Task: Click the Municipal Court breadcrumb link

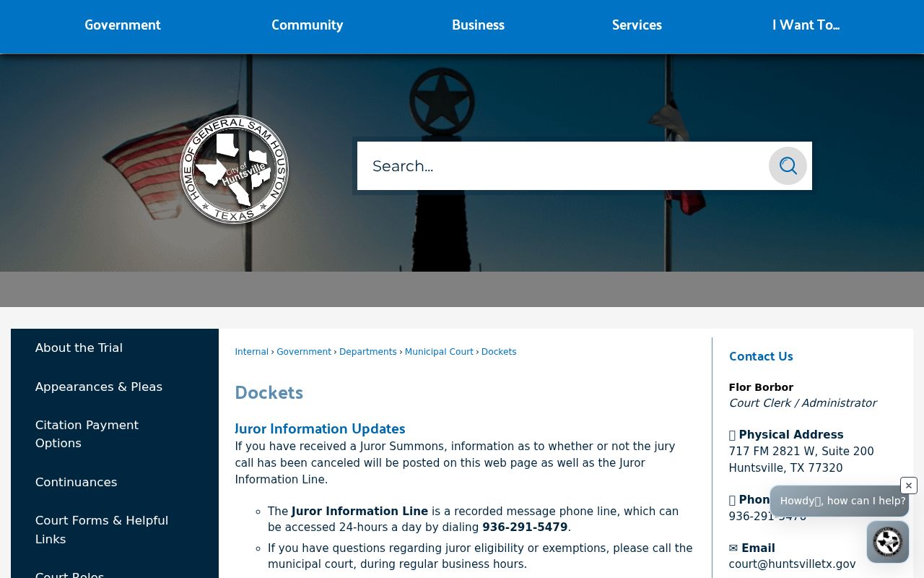Action: (439, 352)
